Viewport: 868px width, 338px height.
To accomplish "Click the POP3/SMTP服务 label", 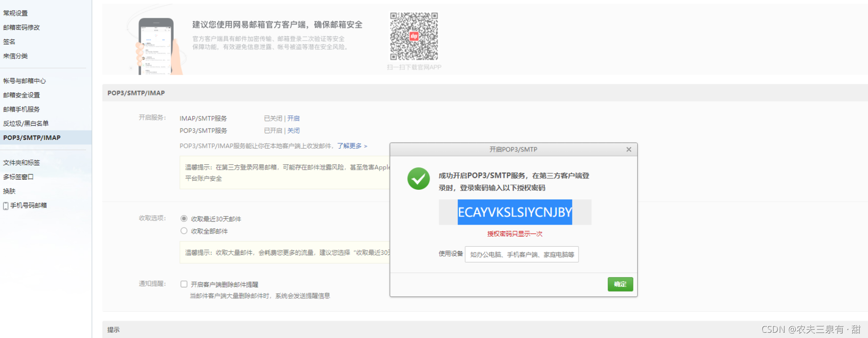I will [203, 131].
